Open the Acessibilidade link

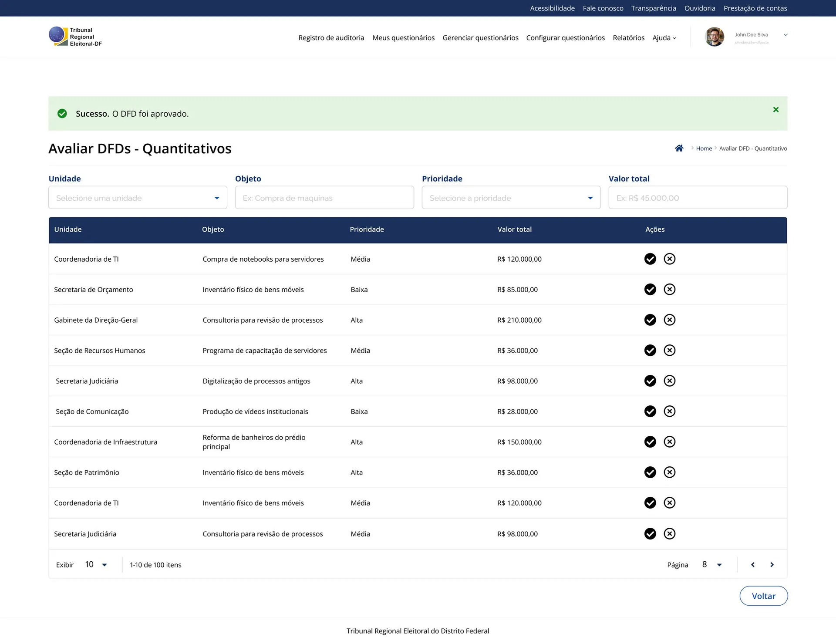(x=552, y=8)
